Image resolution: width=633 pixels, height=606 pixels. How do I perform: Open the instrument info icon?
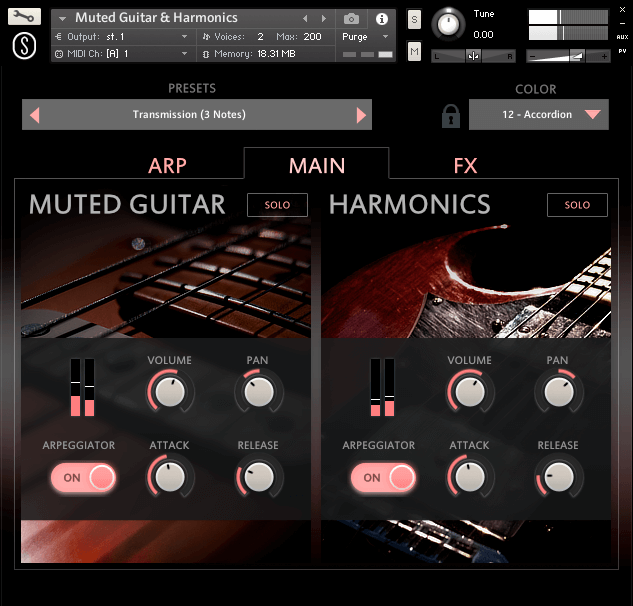pyautogui.click(x=381, y=19)
